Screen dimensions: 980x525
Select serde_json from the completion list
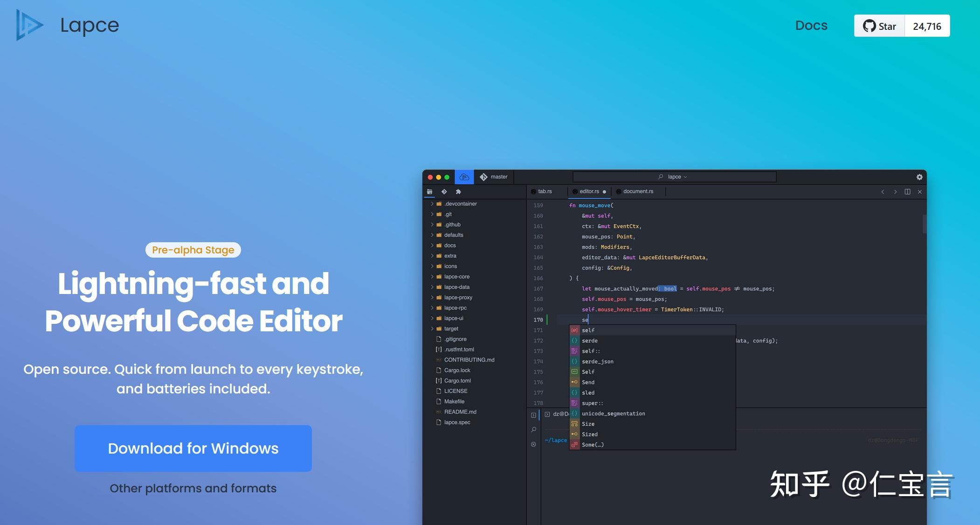tap(597, 362)
